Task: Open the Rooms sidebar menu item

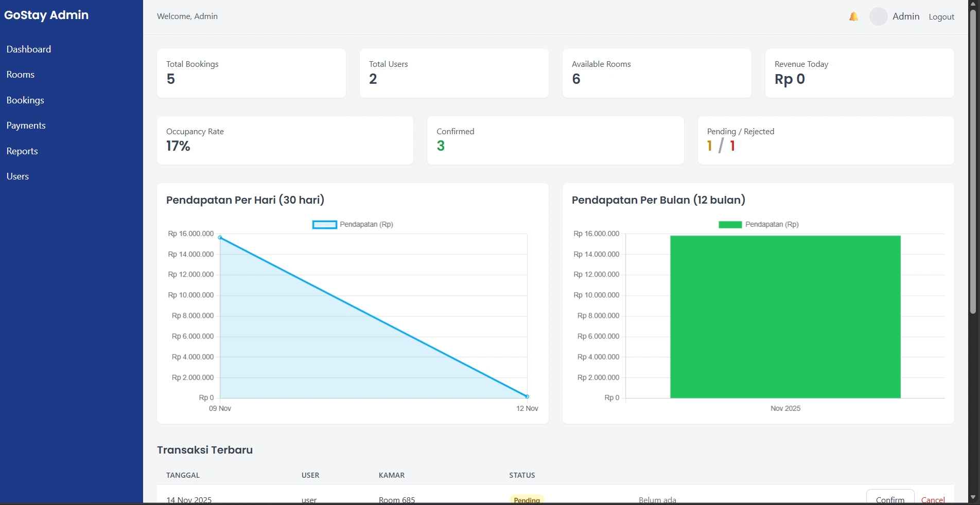Action: [x=21, y=75]
